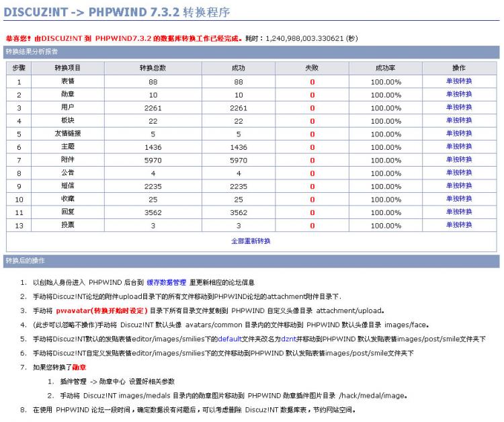Click the red congratulation completion message
Image resolution: width=504 pixels, height=422 pixels.
click(x=124, y=38)
